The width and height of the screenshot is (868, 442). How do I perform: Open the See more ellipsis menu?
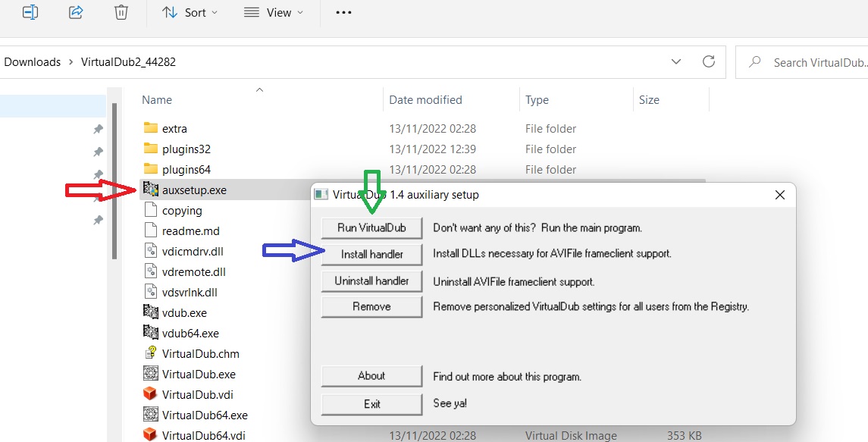click(x=343, y=12)
